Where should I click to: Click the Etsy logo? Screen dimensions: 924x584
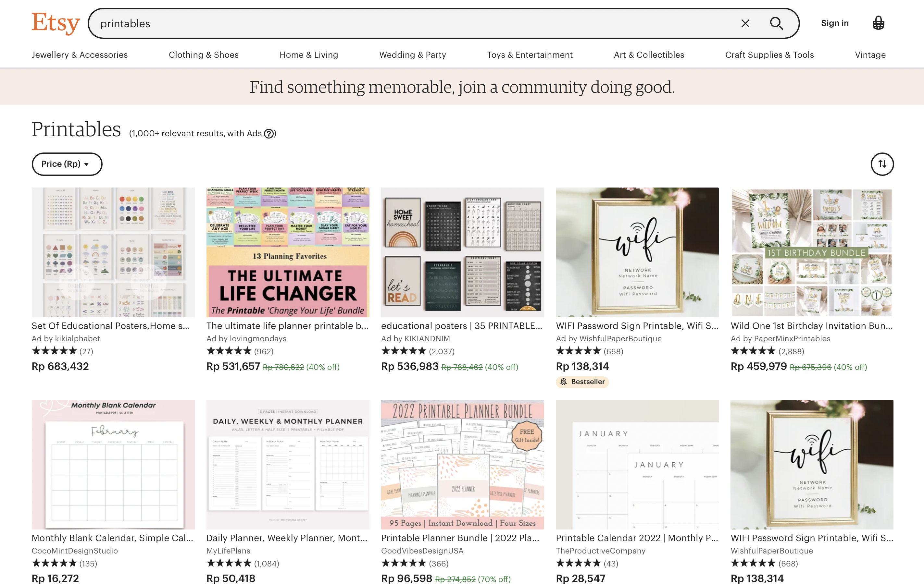(56, 23)
